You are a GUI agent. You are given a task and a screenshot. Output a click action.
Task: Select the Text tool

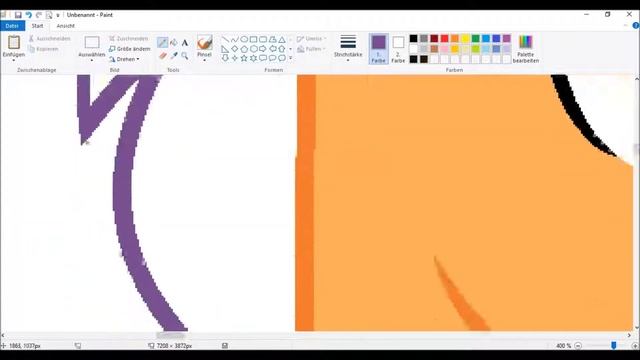point(185,42)
